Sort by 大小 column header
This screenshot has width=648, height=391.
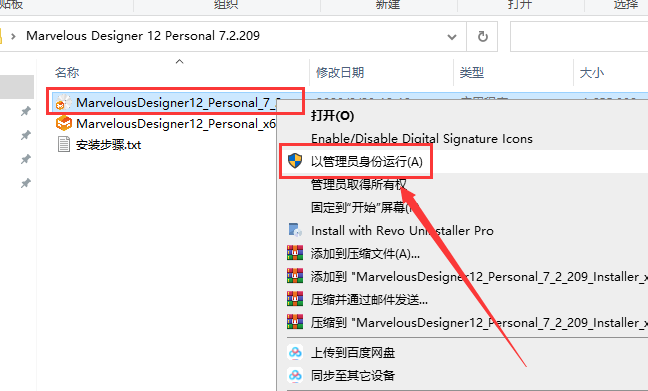[591, 73]
